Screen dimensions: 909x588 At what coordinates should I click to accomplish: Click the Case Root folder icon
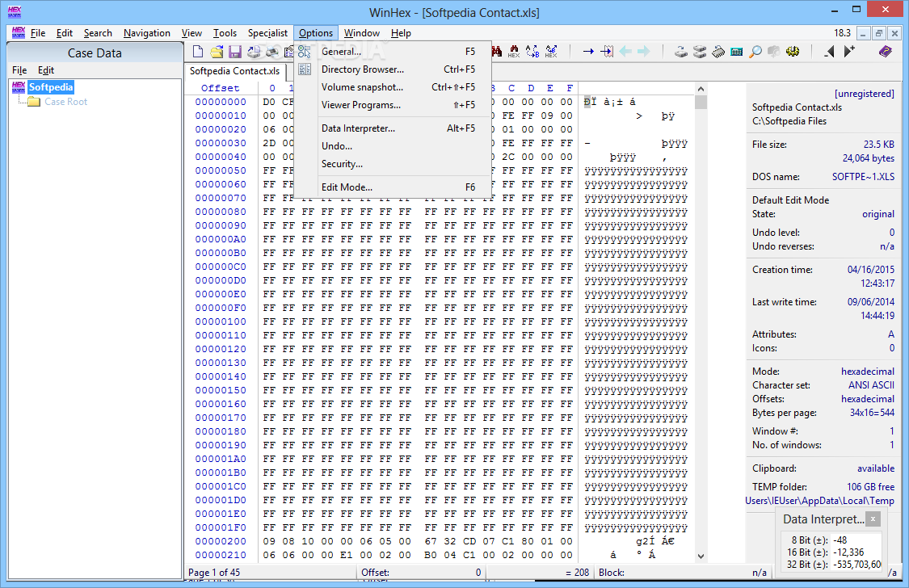click(34, 102)
